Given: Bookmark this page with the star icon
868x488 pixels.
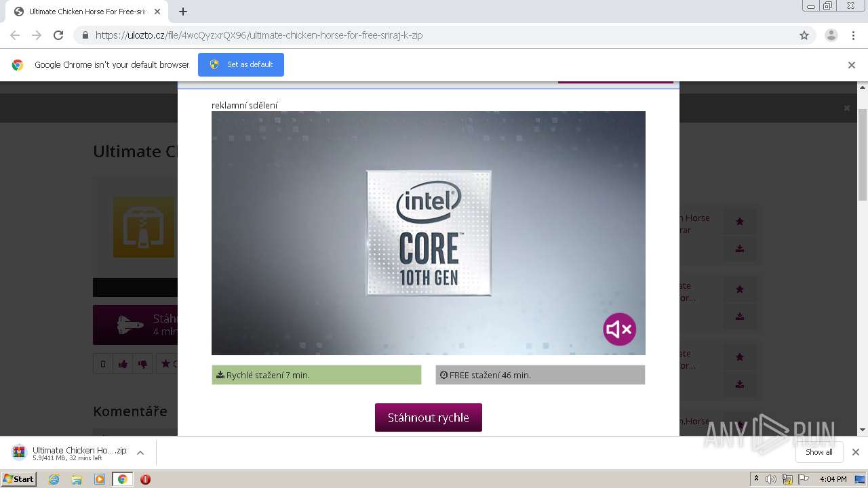Looking at the screenshot, I should pos(804,35).
